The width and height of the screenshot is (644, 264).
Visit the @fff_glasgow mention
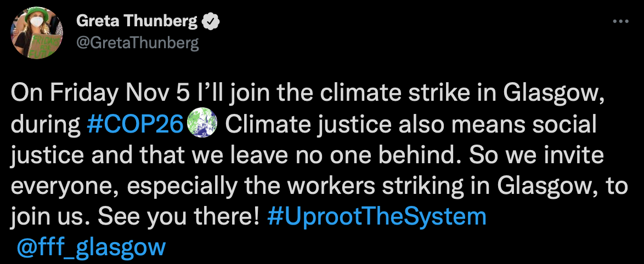coord(91,248)
